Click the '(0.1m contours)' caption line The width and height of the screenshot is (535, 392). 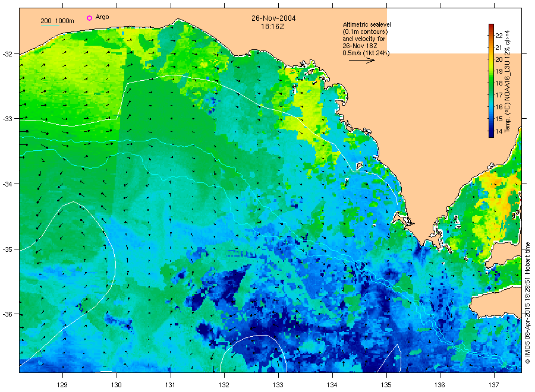pyautogui.click(x=365, y=31)
